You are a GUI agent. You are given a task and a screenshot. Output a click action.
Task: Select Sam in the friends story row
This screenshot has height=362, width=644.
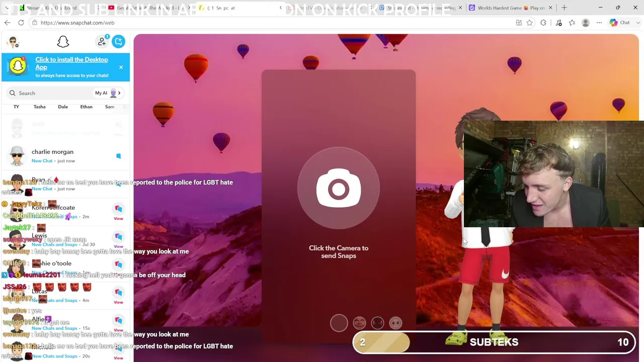[110, 107]
